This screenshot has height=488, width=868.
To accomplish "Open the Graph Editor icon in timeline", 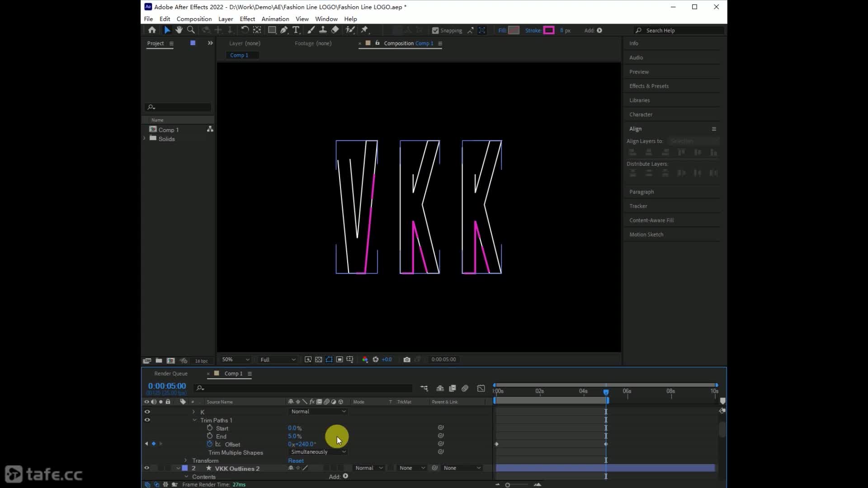I will point(481,389).
